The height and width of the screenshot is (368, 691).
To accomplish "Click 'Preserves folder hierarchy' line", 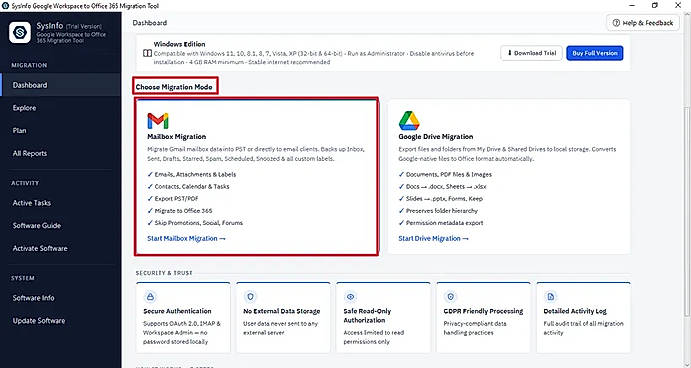I will click(x=438, y=211).
